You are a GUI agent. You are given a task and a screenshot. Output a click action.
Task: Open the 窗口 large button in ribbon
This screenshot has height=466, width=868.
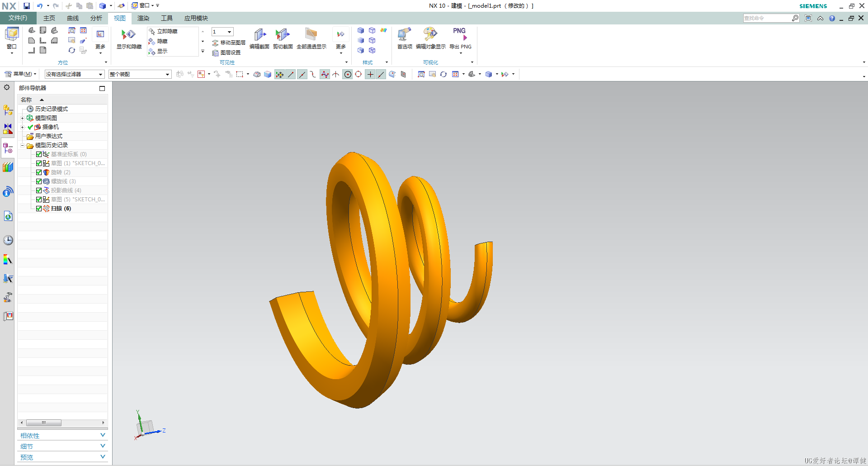[12, 40]
